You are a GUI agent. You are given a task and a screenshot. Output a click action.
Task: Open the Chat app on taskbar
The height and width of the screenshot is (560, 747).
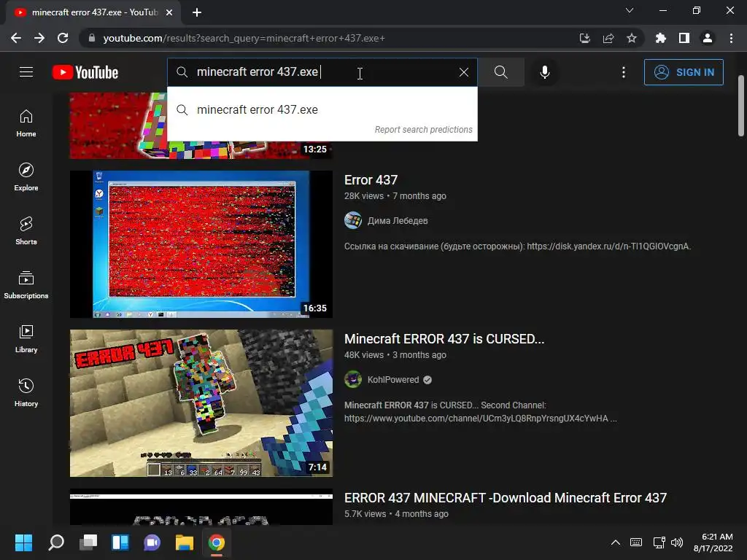point(152,542)
